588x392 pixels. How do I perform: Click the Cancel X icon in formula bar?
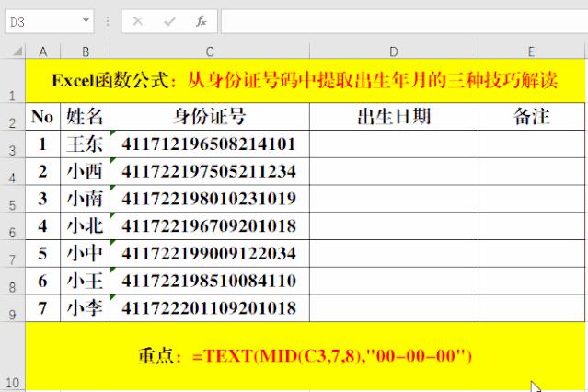[x=138, y=21]
